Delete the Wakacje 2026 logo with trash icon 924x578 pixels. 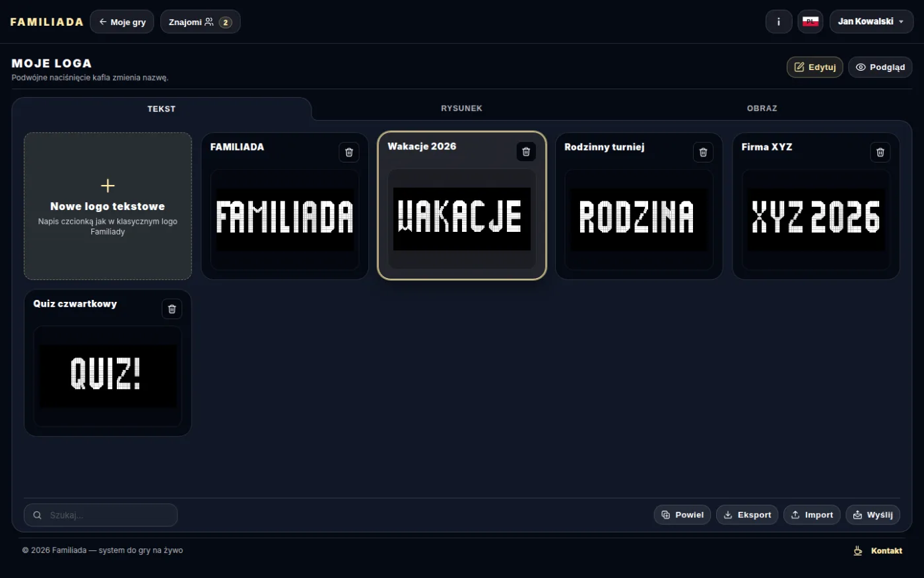(x=526, y=151)
